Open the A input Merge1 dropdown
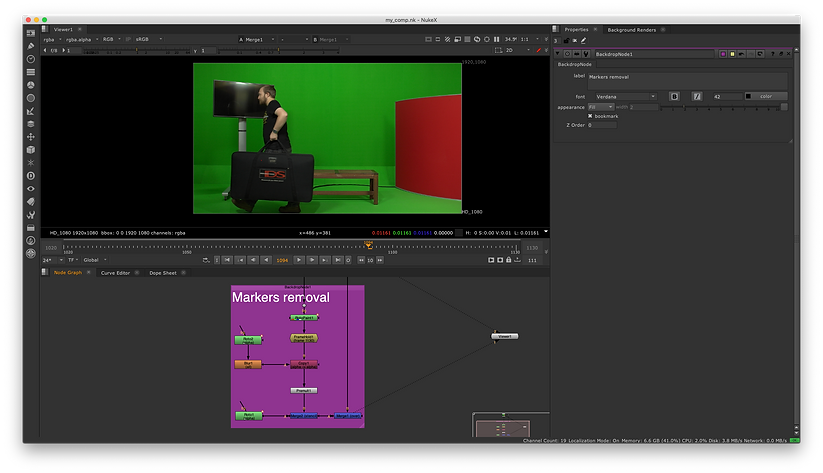The width and height of the screenshot is (823, 473). (257, 39)
